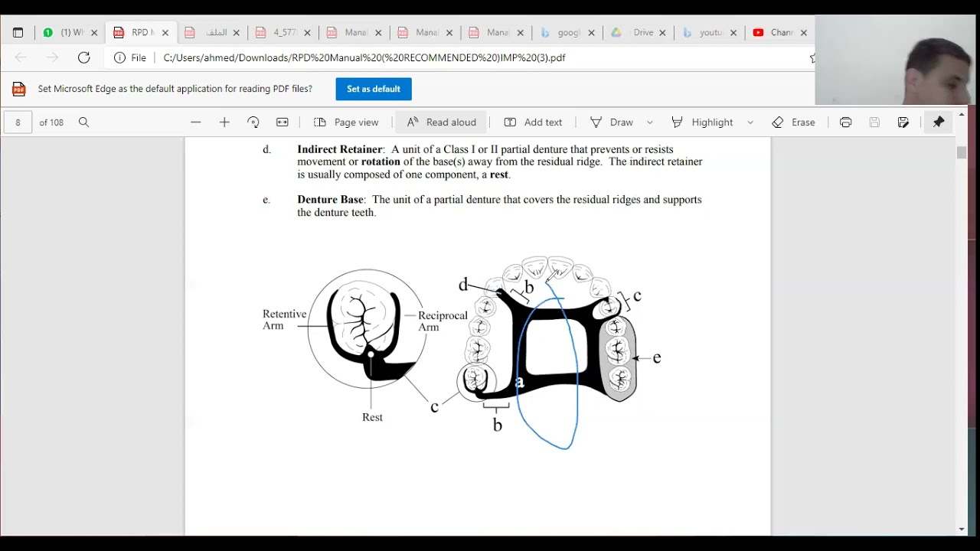The height and width of the screenshot is (551, 980).
Task: Go back to the previous page
Action: [x=21, y=57]
